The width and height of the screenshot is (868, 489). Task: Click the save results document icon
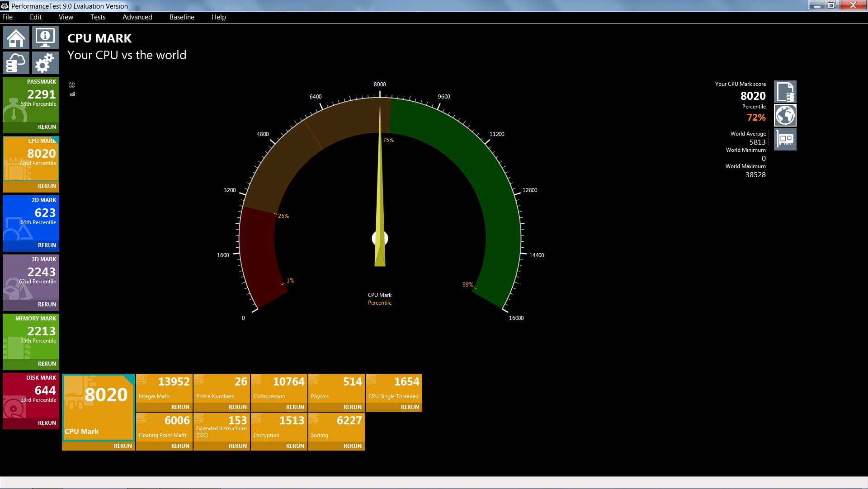785,92
